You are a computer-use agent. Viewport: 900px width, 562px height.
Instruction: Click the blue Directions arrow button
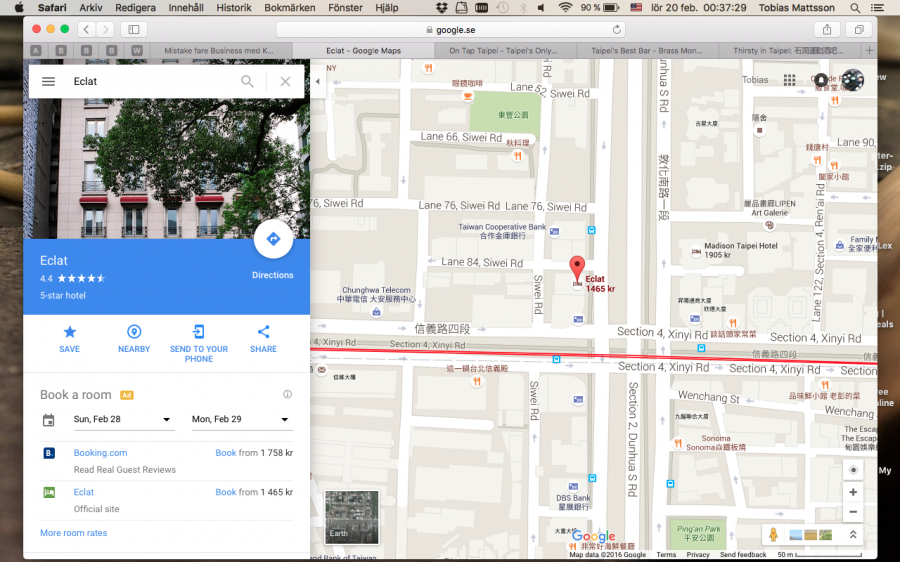pyautogui.click(x=273, y=240)
